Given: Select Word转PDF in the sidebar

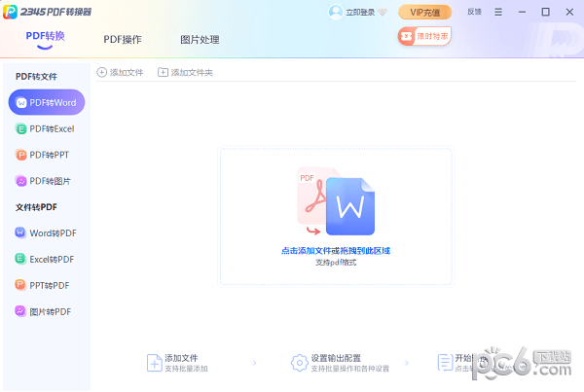Looking at the screenshot, I should [46, 232].
